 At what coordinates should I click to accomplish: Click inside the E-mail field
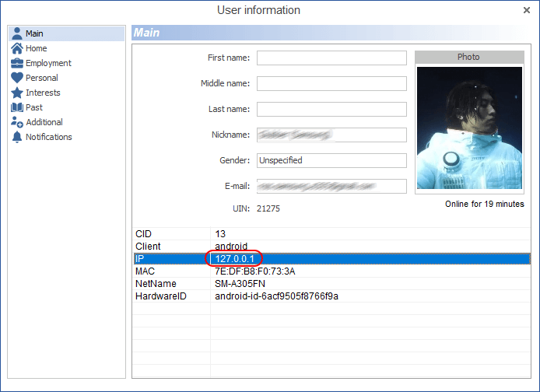(x=331, y=186)
